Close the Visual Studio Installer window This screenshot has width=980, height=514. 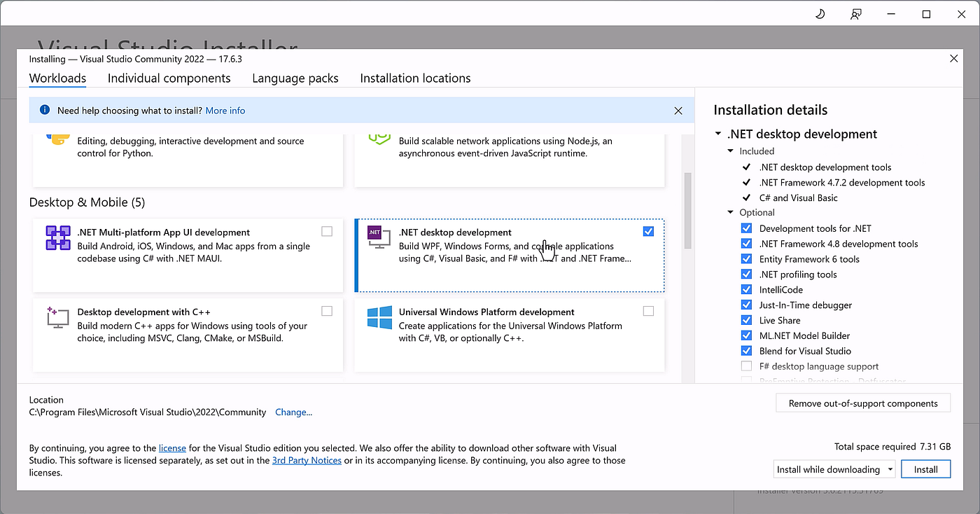coord(961,14)
